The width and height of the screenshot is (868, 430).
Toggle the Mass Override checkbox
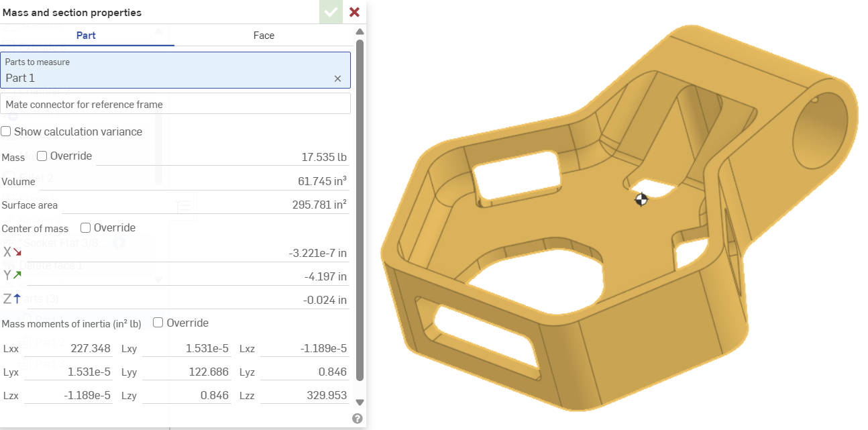click(42, 156)
